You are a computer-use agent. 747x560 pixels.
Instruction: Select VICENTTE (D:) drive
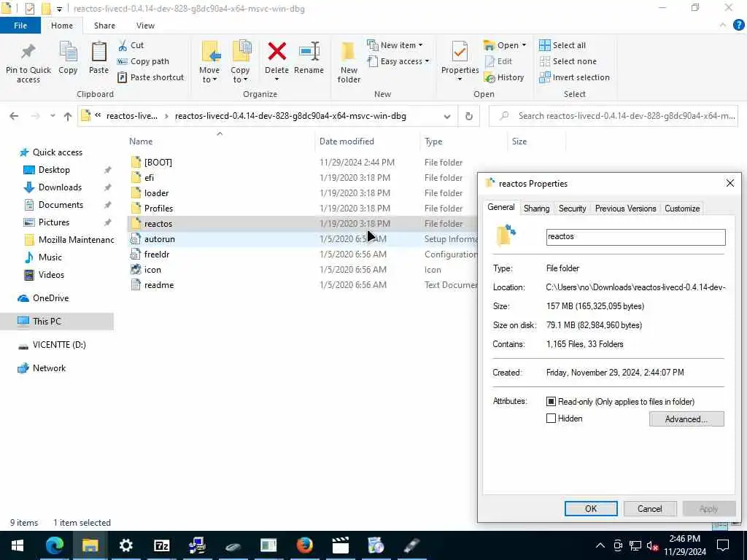[59, 344]
